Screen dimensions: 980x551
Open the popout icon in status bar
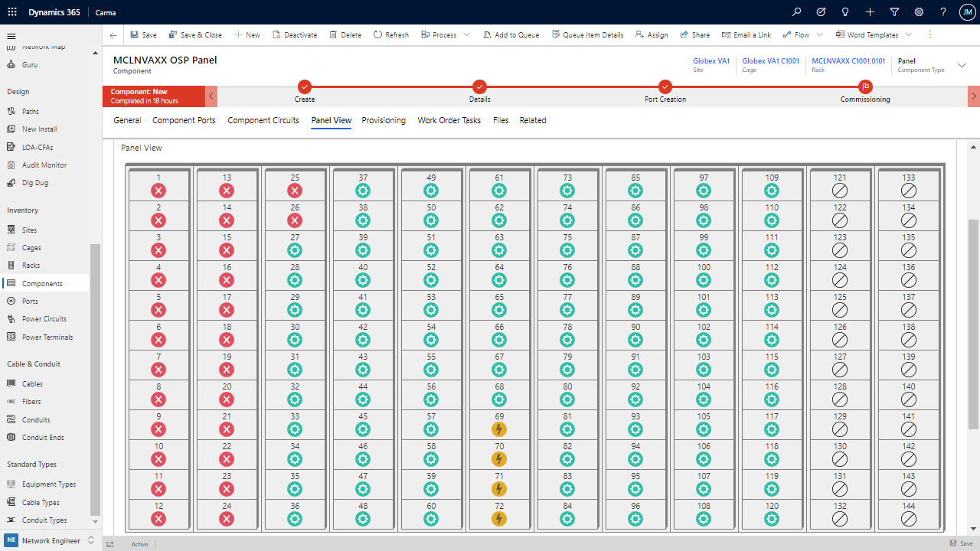[110, 544]
